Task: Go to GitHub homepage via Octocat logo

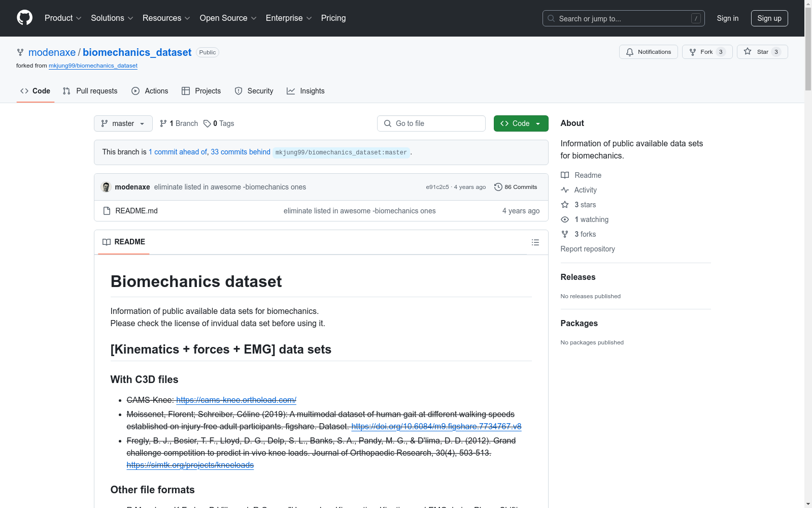Action: 24,18
